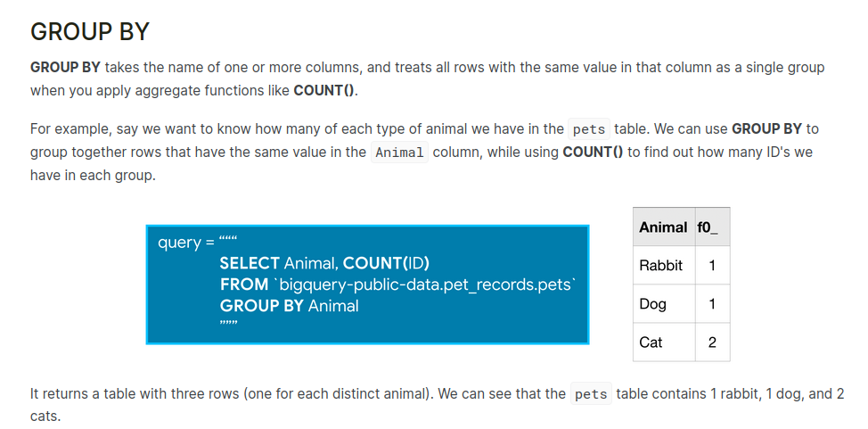
Task: Click the pets code tag in last paragraph
Action: tap(591, 394)
